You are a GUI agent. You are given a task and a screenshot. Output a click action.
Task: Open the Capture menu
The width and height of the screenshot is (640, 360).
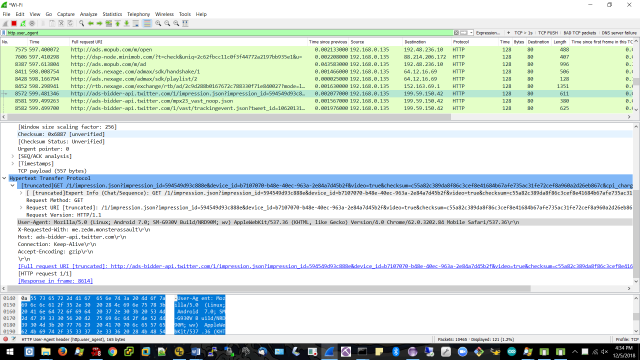coord(66,14)
